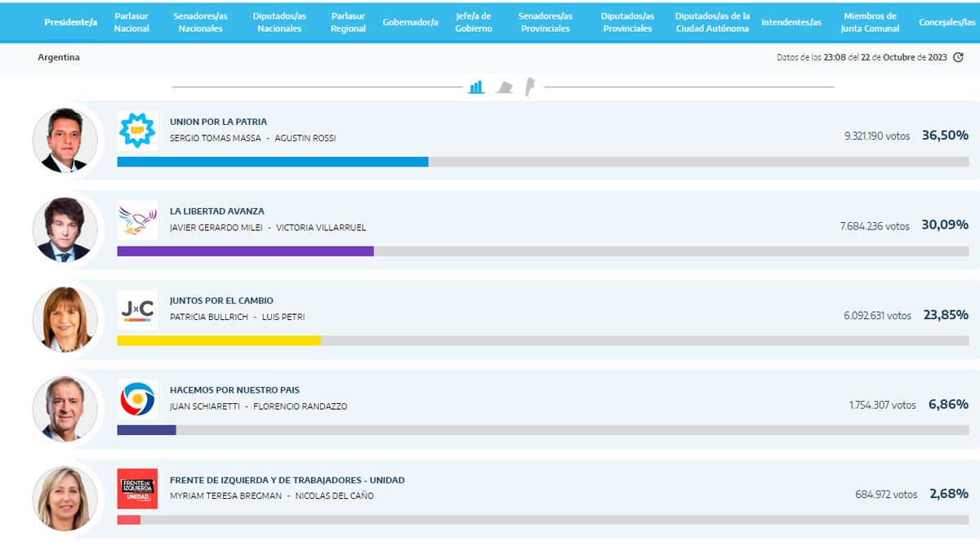Select the Intendentes/as tab
Viewport: 980px width, 551px height.
click(x=791, y=22)
